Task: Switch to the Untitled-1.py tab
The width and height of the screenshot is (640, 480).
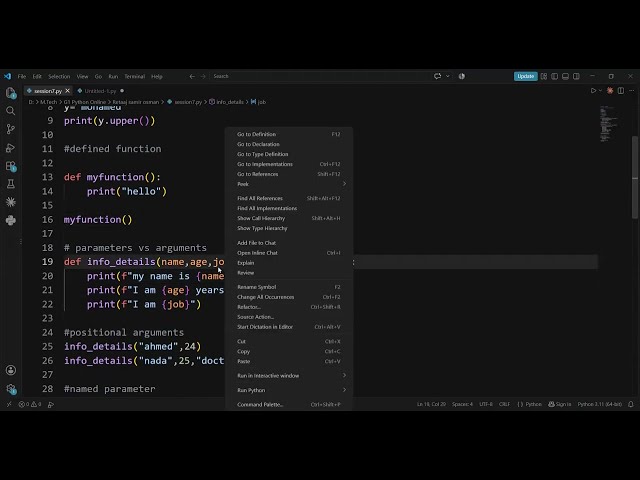Action: pyautogui.click(x=100, y=91)
